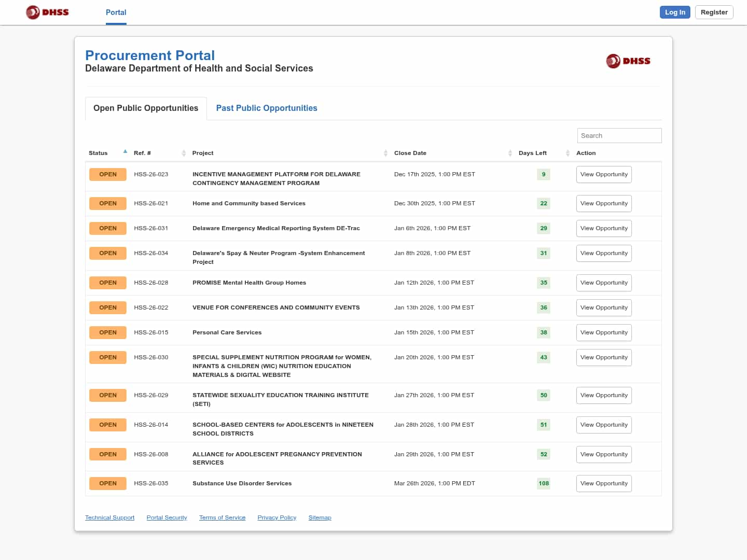Click the DHSS logo beside the portal title
Image resolution: width=747 pixels, height=560 pixels.
[x=628, y=61]
